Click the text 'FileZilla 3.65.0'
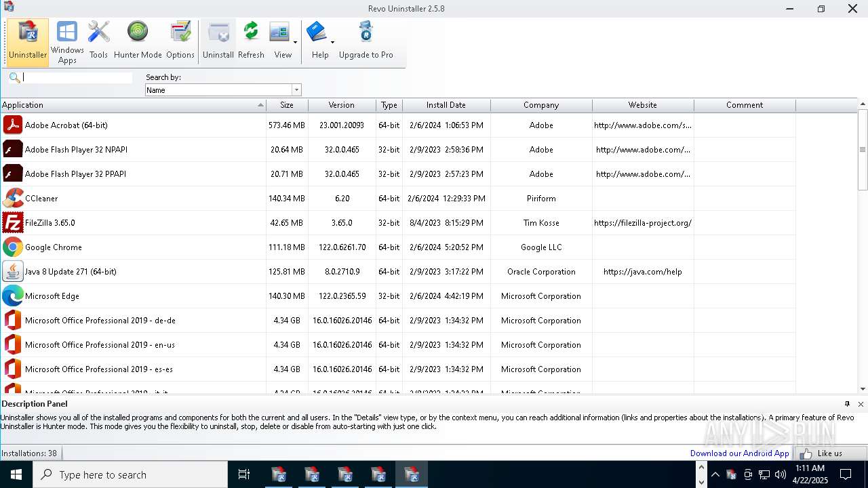 [x=50, y=223]
